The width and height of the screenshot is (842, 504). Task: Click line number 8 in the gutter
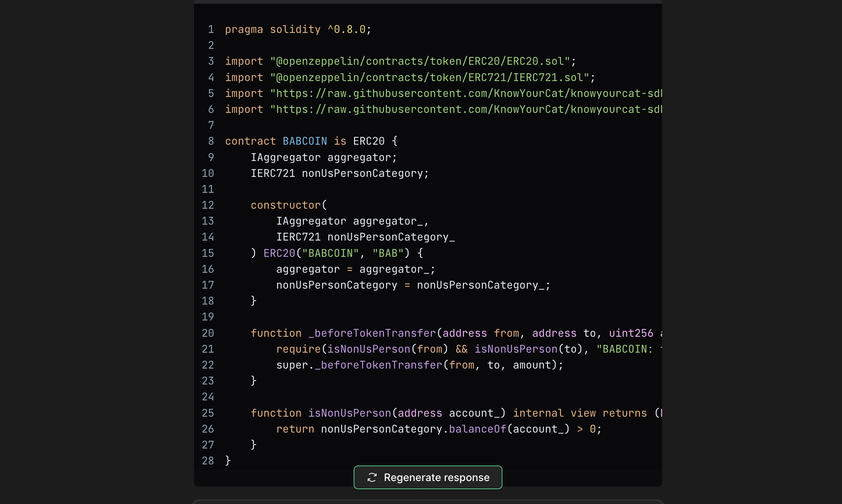(211, 141)
